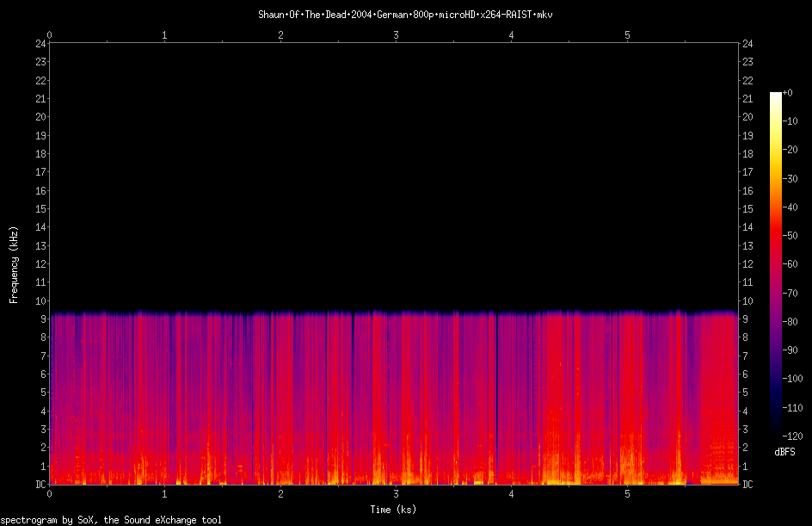Select the 10 kHz tick on left axis

[x=40, y=300]
